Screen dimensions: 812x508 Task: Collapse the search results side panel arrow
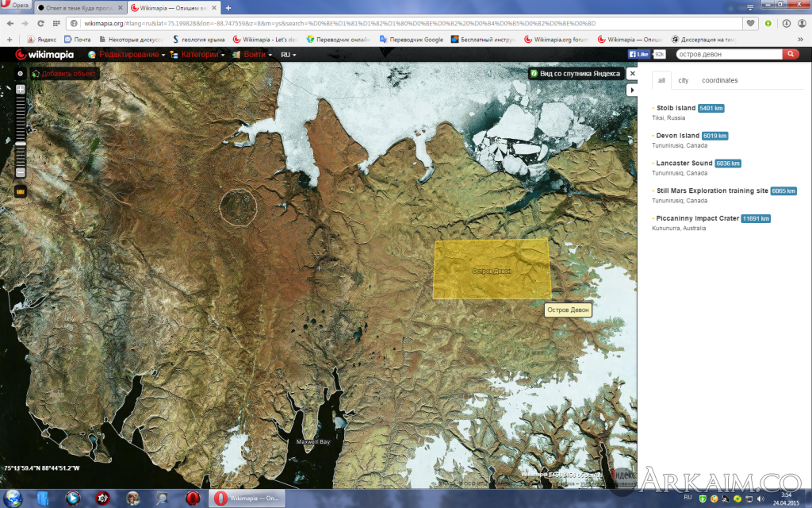632,90
